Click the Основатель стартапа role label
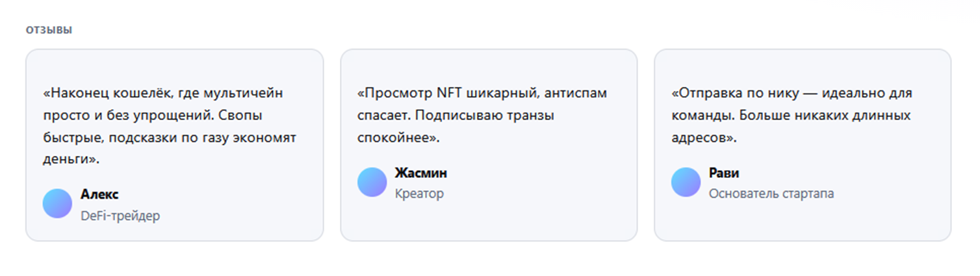The width and height of the screenshot is (980, 276). [x=771, y=194]
